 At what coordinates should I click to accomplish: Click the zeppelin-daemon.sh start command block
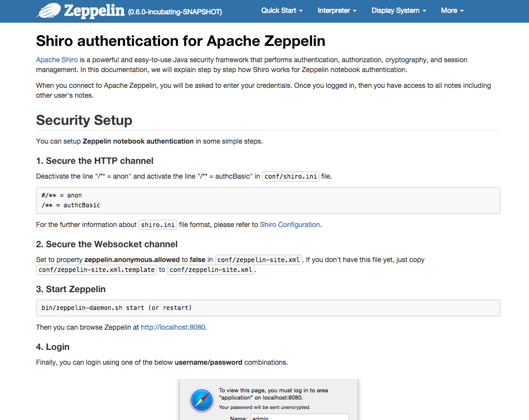tap(268, 307)
